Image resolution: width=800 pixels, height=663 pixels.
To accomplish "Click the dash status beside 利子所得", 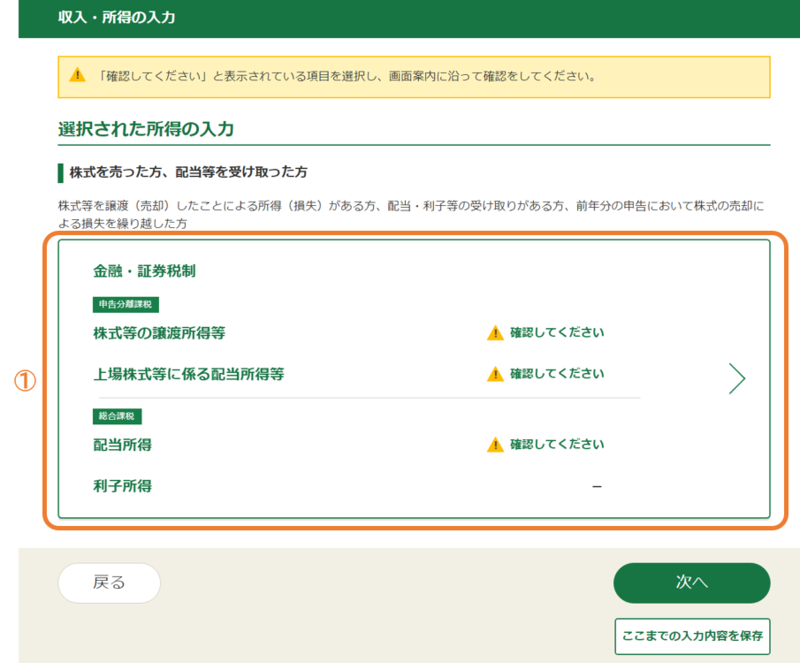I will (x=596, y=486).
